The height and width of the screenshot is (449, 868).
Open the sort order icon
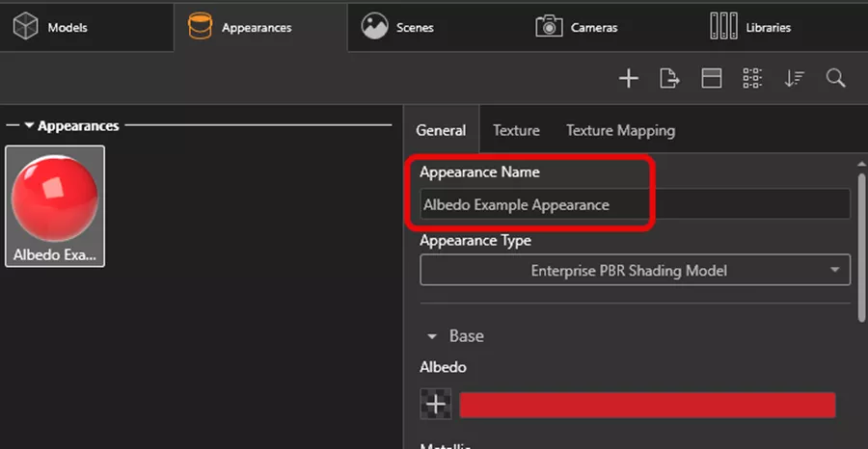[x=795, y=79]
